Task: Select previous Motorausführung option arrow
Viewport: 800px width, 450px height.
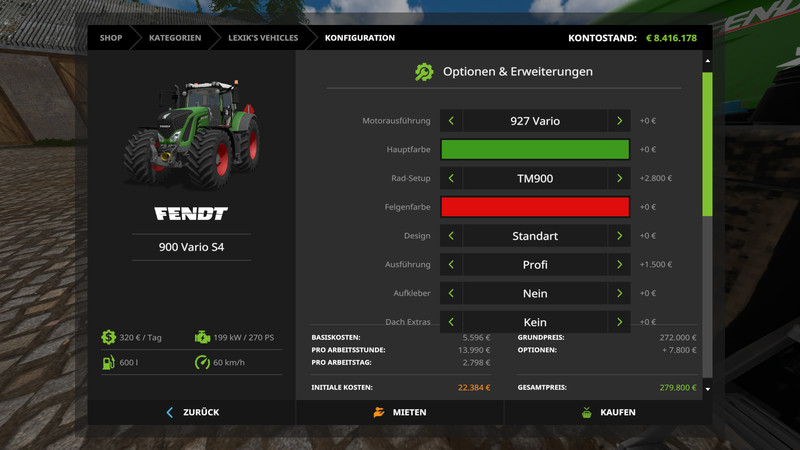Action: (451, 121)
